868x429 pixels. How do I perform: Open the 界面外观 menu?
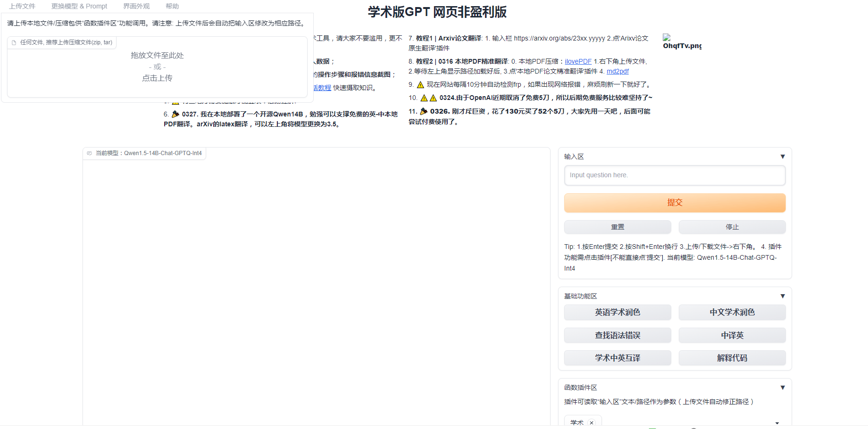point(136,6)
